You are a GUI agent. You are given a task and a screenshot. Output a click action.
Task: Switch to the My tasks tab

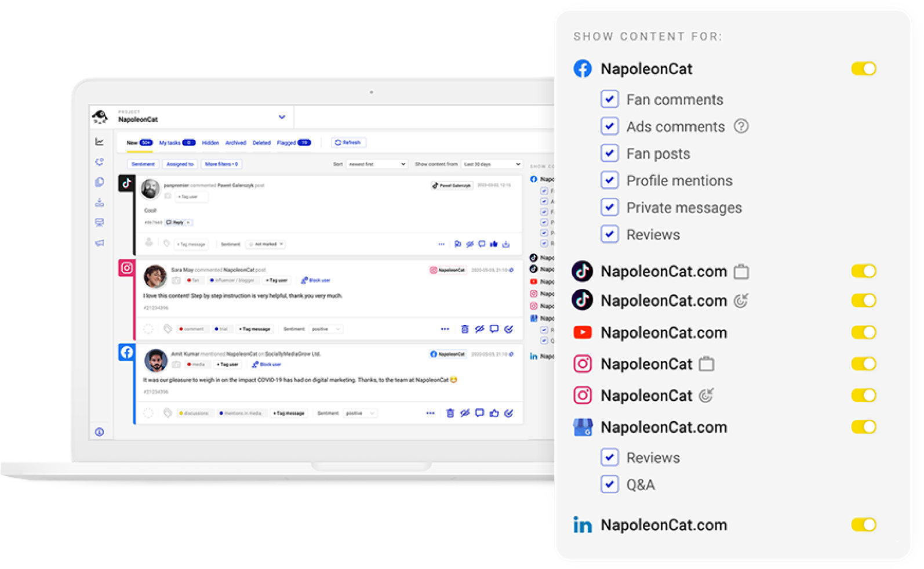(x=177, y=143)
